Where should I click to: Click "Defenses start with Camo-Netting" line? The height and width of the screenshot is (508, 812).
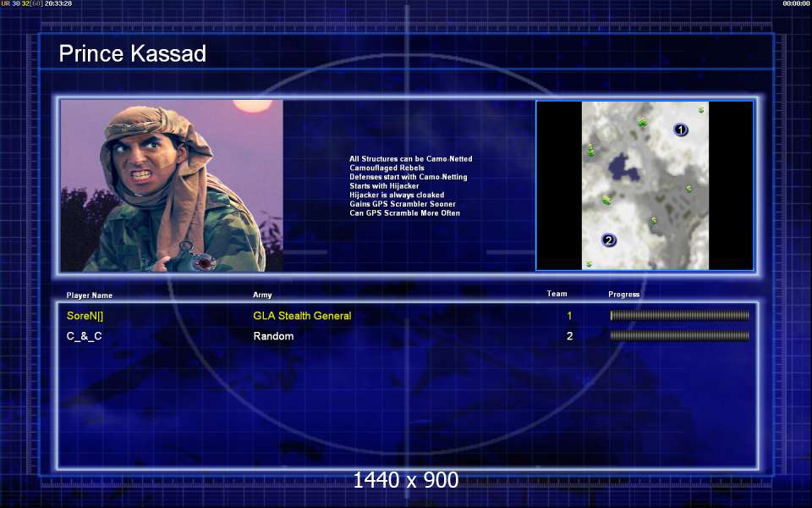coord(408,177)
